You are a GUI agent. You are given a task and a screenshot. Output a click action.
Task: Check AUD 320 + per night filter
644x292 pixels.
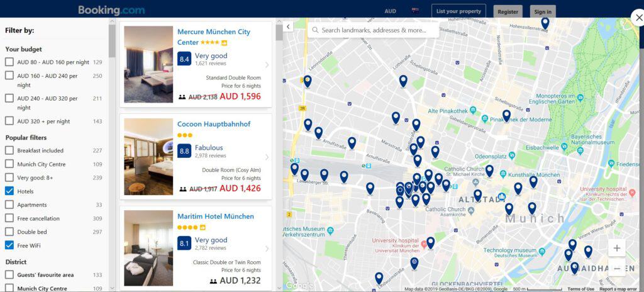[x=9, y=121]
